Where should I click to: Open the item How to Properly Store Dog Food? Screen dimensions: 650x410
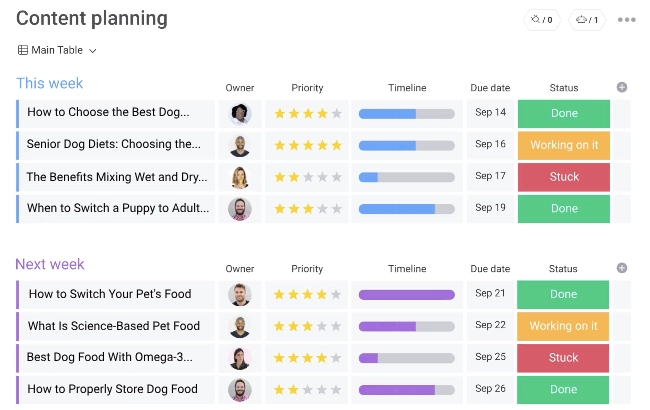click(112, 389)
